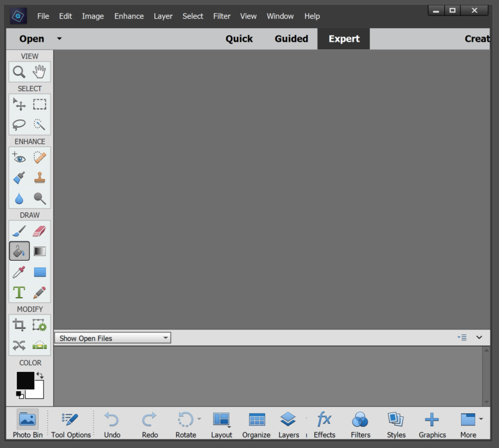Select the Horizontal Type tool
Image resolution: width=499 pixels, height=448 pixels.
pos(19,292)
